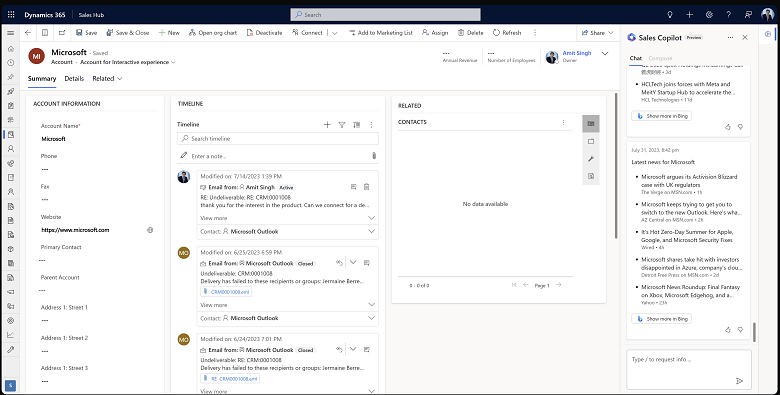Expand the Connect dropdown chevron
Image resolution: width=780 pixels, height=395 pixels.
click(x=335, y=33)
